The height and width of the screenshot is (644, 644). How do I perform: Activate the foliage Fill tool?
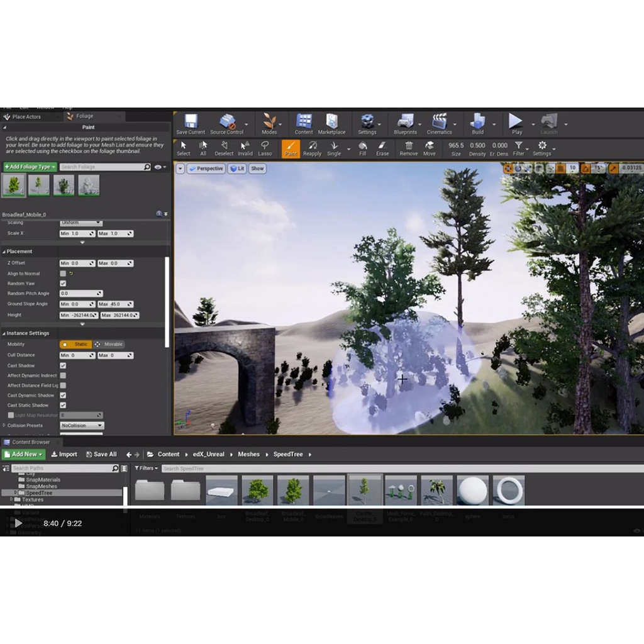[363, 148]
